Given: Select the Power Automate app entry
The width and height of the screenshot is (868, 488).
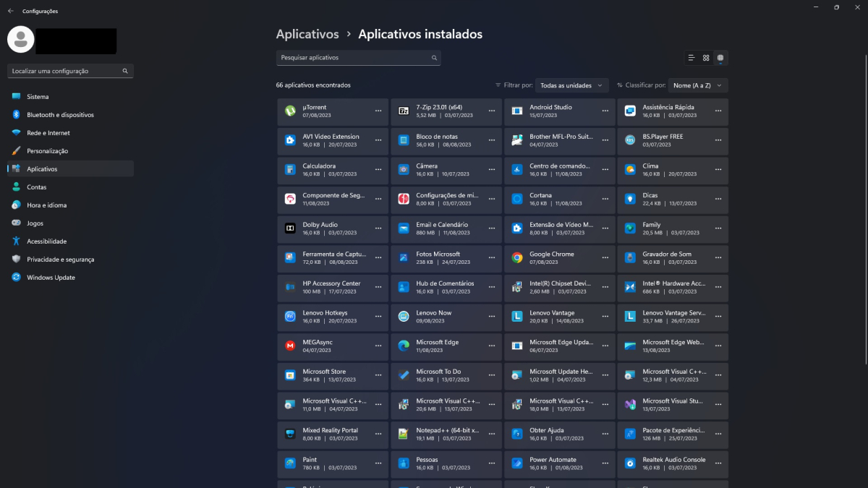Looking at the screenshot, I should click(560, 463).
